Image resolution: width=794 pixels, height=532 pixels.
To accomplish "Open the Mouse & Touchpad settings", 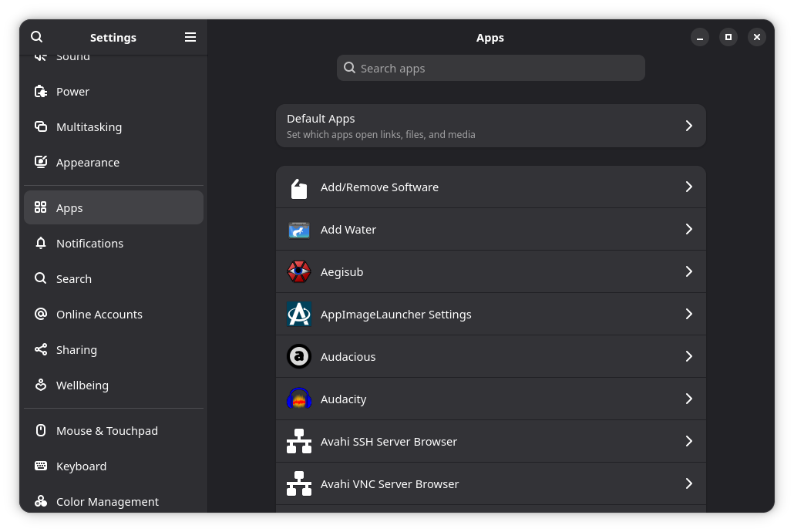I will click(x=106, y=430).
